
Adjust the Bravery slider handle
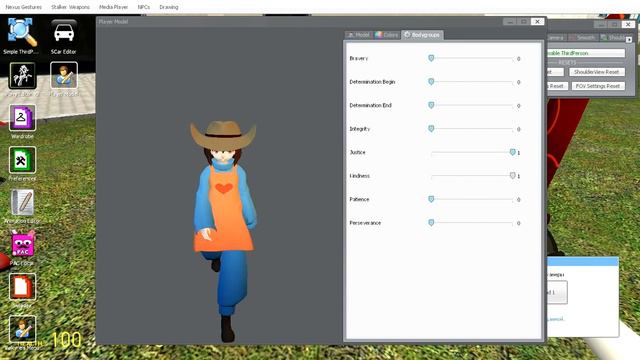[x=431, y=58]
